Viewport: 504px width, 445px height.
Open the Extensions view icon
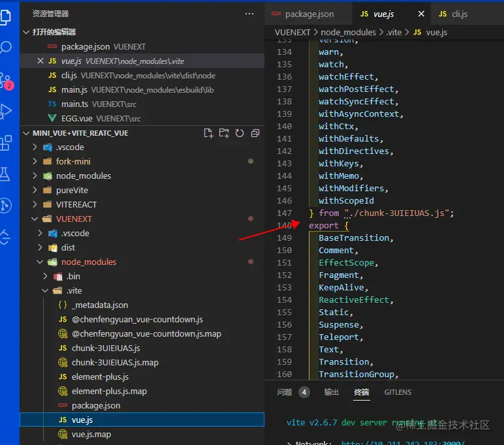(6, 143)
